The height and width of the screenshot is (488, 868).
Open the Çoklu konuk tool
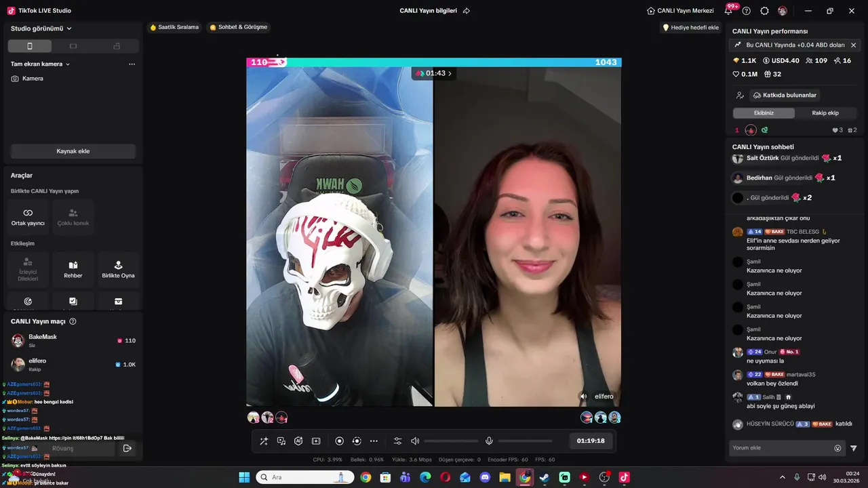[73, 216]
